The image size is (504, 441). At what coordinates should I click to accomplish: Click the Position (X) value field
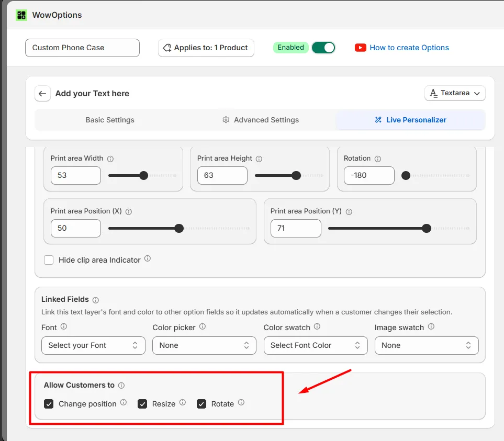pos(76,229)
